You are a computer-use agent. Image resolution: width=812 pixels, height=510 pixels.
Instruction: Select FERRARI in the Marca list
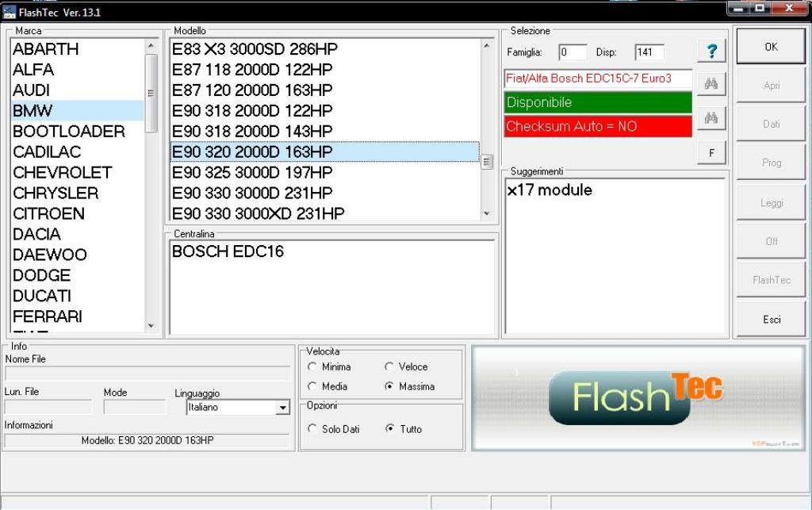tap(77, 316)
